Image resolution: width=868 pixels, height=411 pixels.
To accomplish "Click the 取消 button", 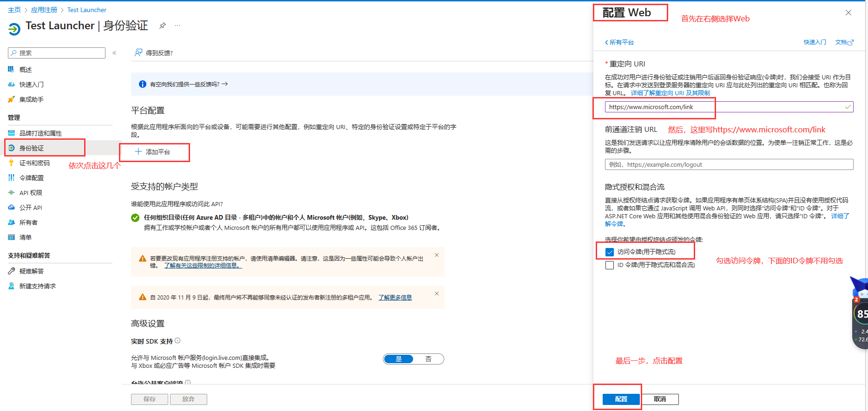I will [660, 399].
